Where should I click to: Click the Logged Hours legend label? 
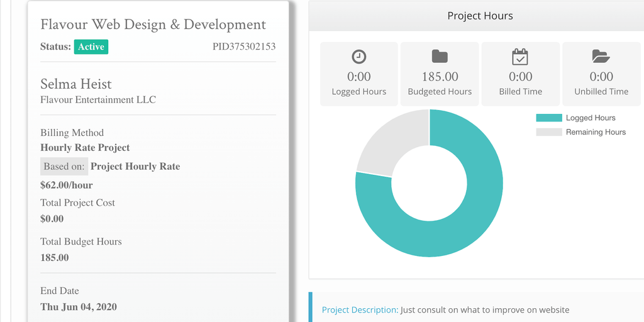(x=591, y=118)
